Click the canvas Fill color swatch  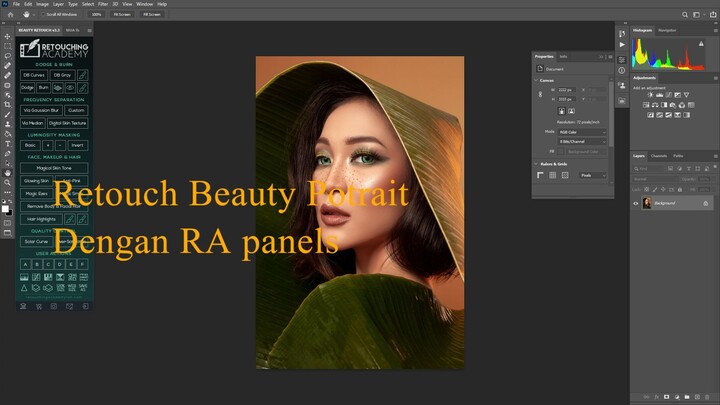click(x=560, y=152)
